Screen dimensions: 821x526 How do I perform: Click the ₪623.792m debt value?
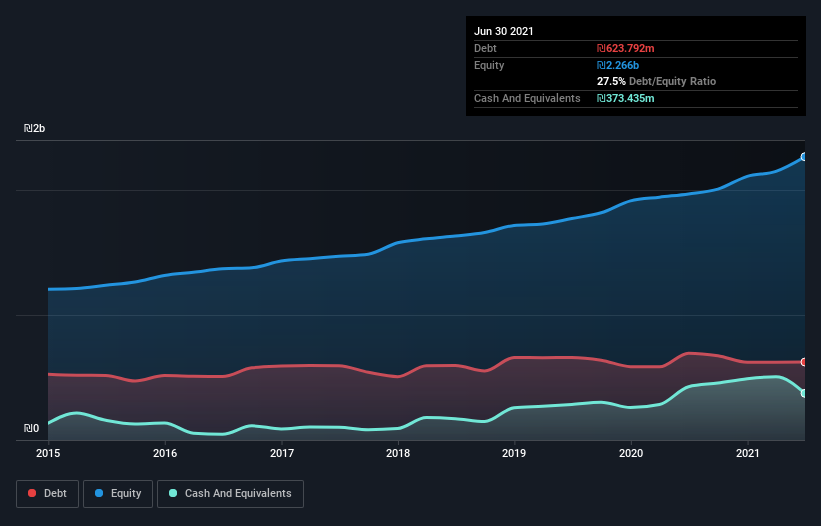(x=626, y=48)
